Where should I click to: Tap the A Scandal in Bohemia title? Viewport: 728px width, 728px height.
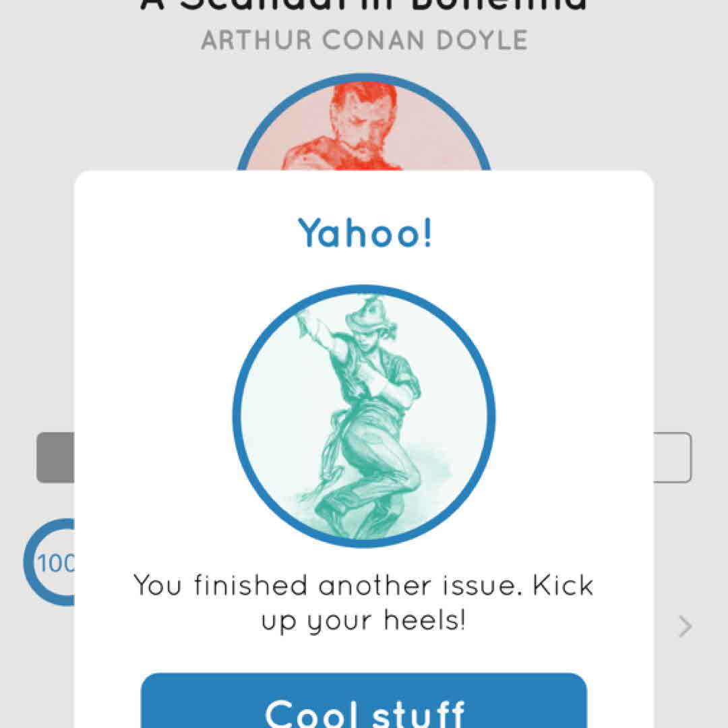point(364,5)
